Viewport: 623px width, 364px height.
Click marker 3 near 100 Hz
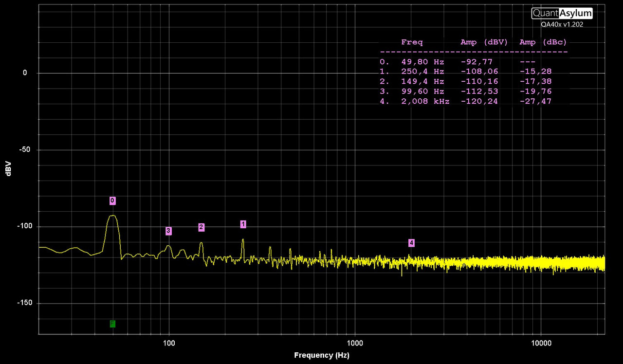[x=168, y=231]
